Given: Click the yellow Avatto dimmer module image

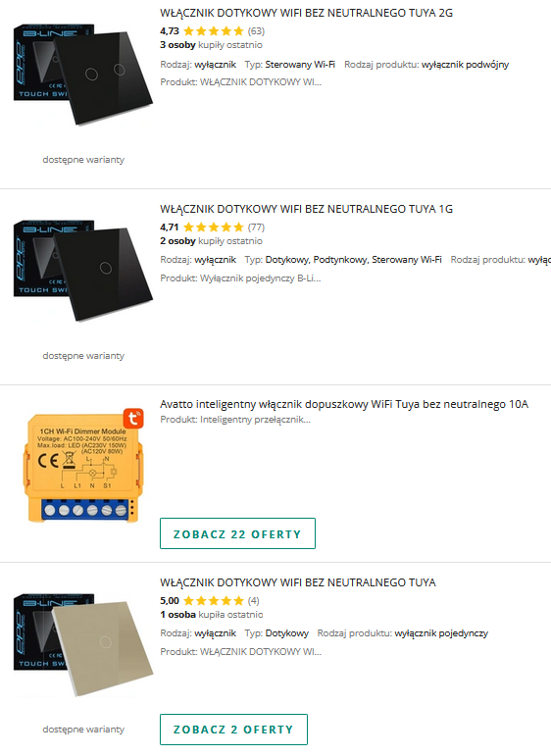Looking at the screenshot, I should point(83,466).
